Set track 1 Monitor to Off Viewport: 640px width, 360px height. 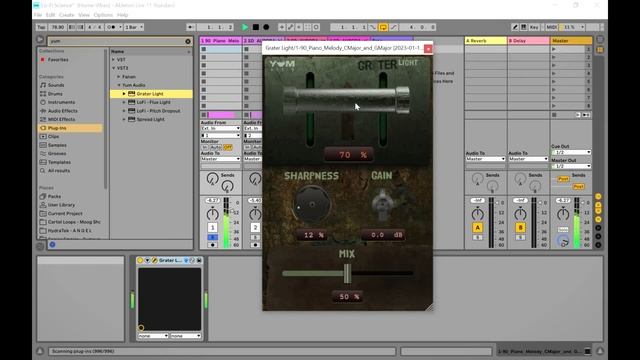point(228,147)
